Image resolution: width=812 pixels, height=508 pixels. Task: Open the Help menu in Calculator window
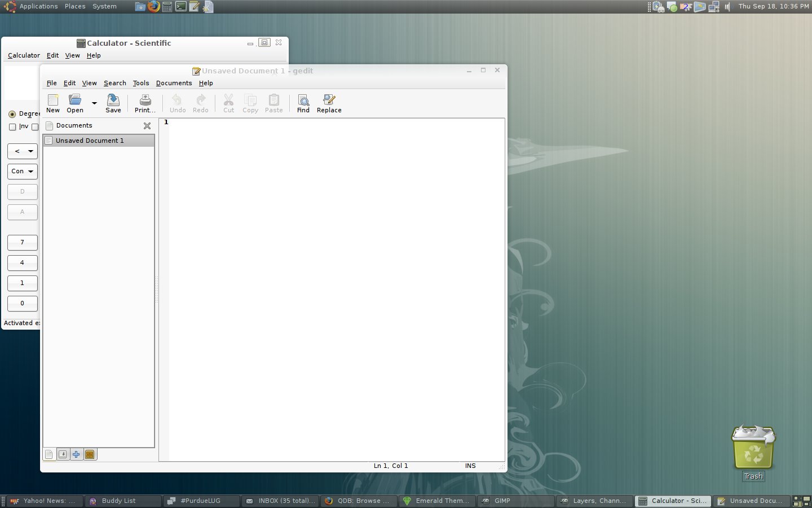94,55
